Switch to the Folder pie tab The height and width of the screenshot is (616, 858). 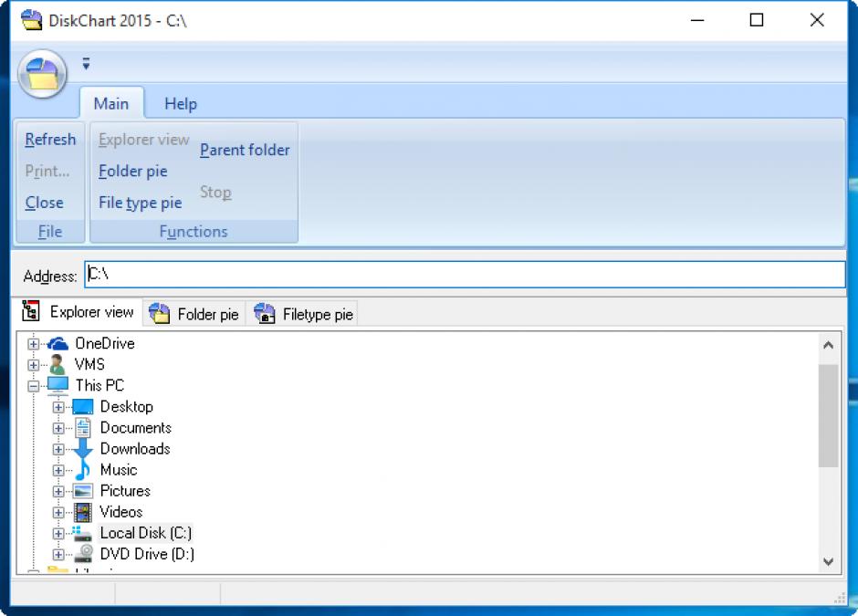click(x=194, y=314)
